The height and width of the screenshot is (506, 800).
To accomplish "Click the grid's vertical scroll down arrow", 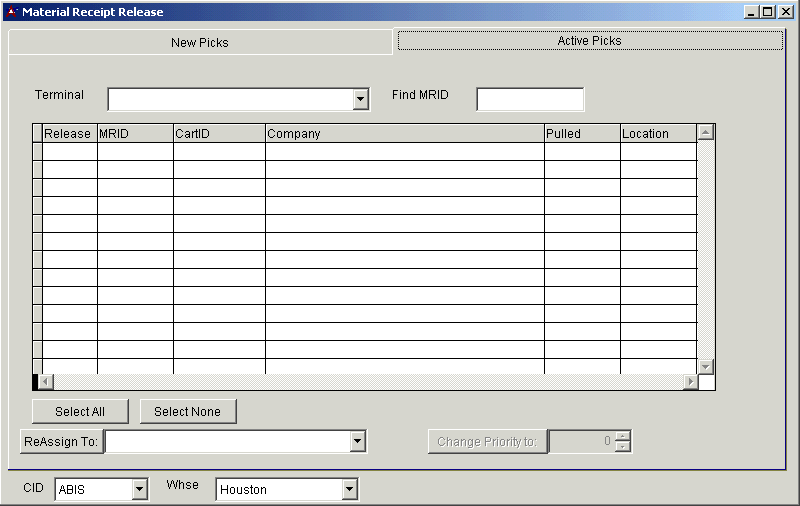I will click(x=705, y=366).
